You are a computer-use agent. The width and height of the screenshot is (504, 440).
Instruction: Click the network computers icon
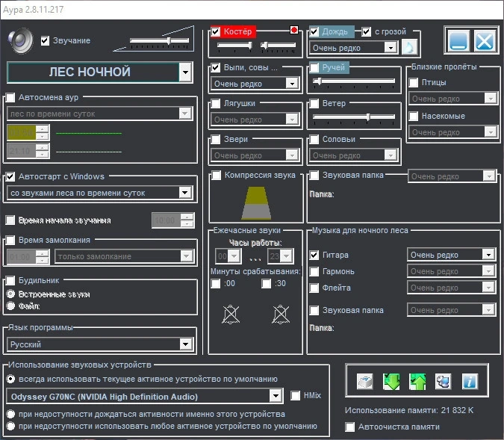[444, 382]
